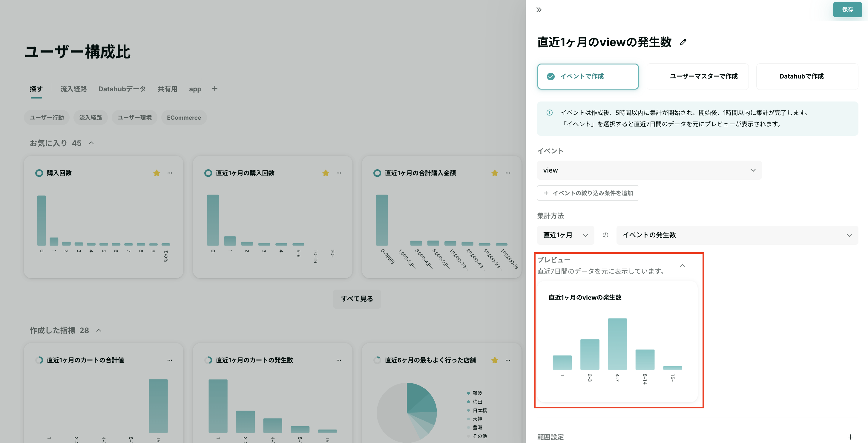Click preview chart title 直近1ヶ月のviewの発生数
Screen dimensions: 868x443
[585, 297]
